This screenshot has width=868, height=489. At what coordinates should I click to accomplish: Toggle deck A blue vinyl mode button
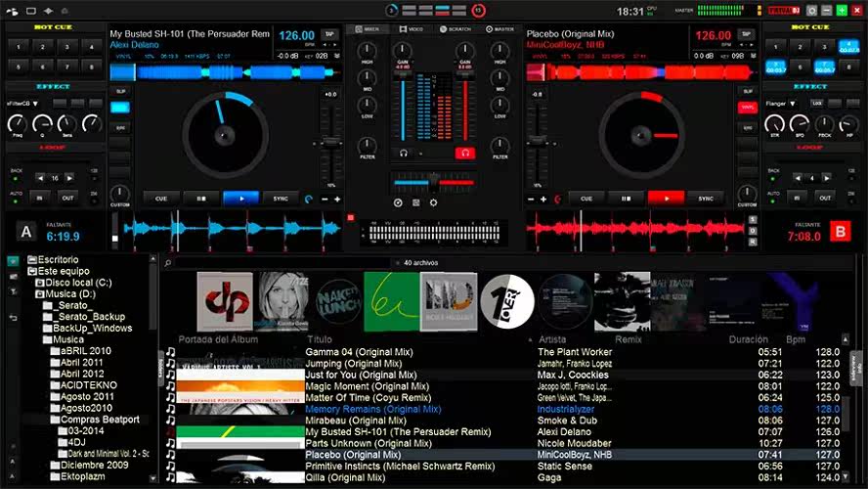[x=120, y=108]
